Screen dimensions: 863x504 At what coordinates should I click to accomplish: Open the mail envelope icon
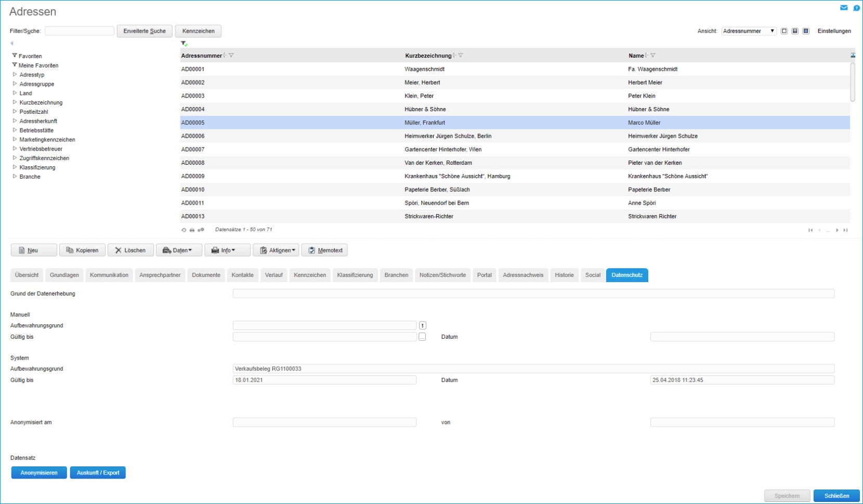tap(844, 8)
